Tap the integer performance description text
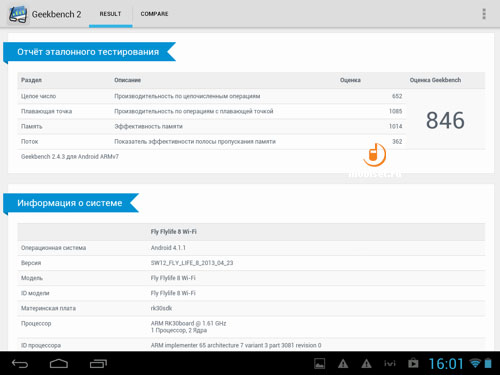The width and height of the screenshot is (500, 375). pyautogui.click(x=187, y=96)
